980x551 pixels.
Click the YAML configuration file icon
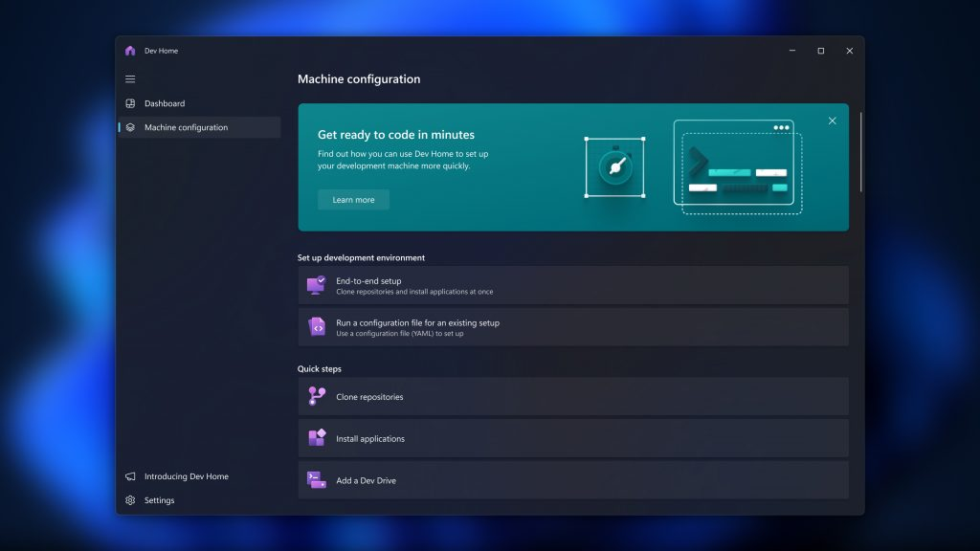[317, 325]
